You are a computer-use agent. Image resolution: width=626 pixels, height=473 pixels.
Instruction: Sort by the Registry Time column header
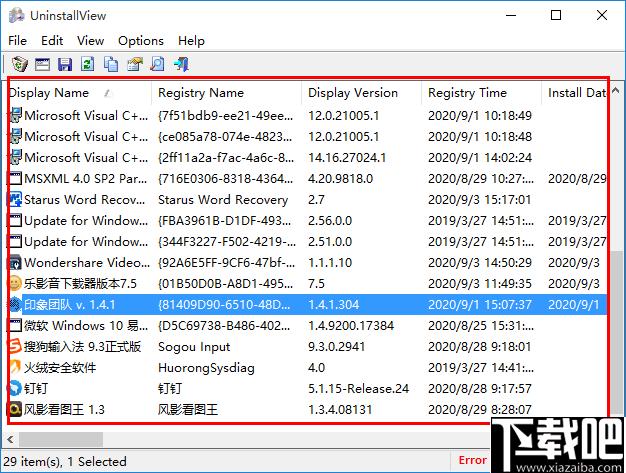click(467, 93)
